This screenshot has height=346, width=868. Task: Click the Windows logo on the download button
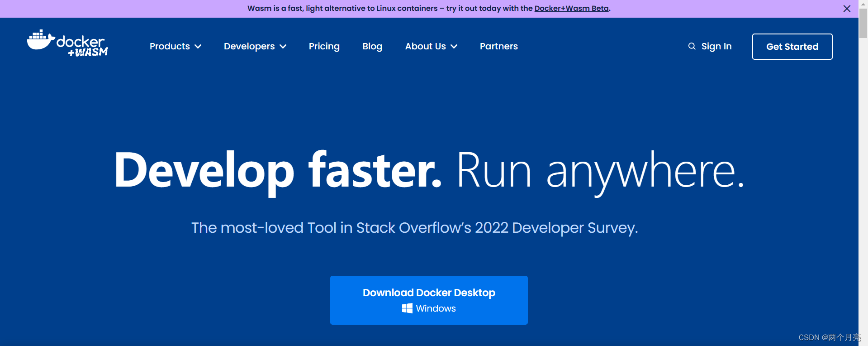407,308
